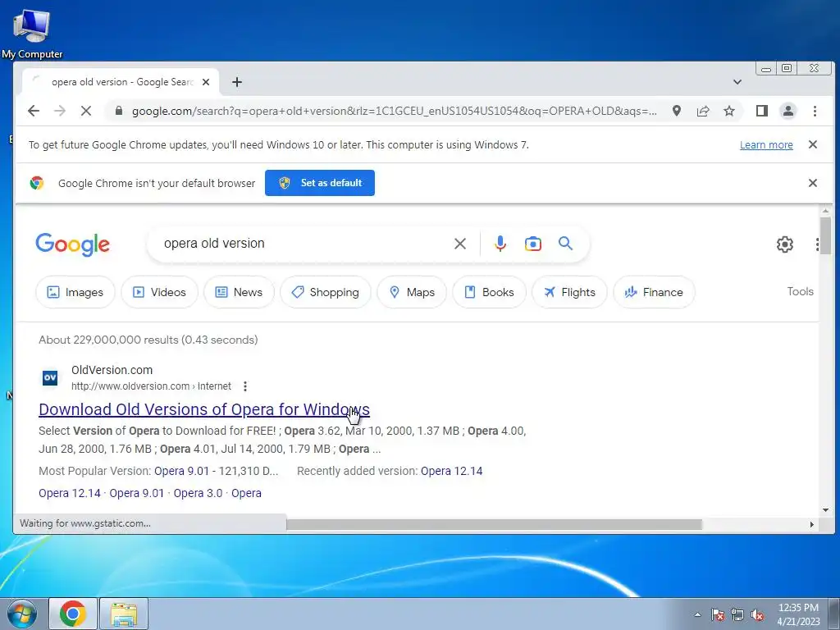The width and height of the screenshot is (840, 630).
Task: Open a new tab with the plus button
Action: (x=237, y=82)
